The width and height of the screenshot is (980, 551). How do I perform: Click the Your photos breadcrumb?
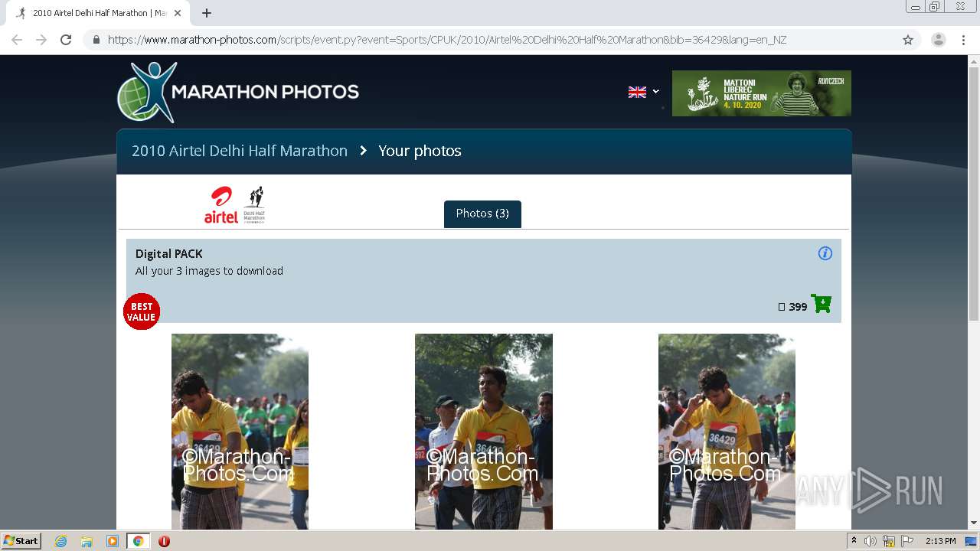click(x=420, y=151)
